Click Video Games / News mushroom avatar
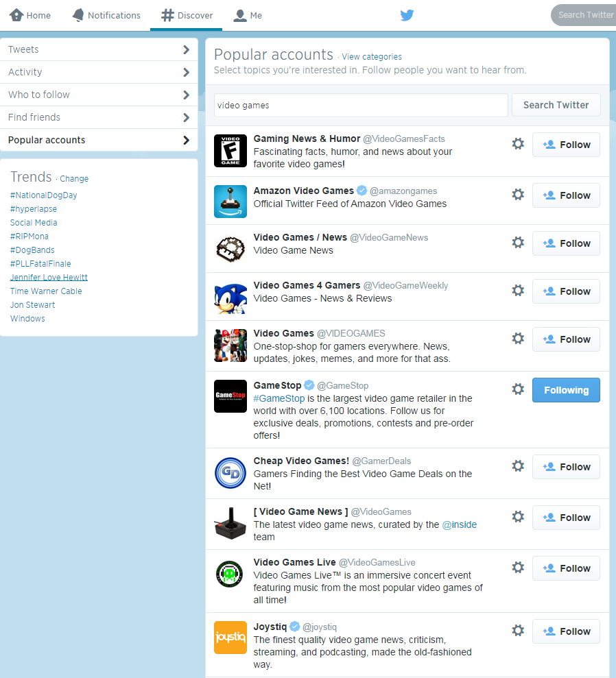 [x=230, y=249]
